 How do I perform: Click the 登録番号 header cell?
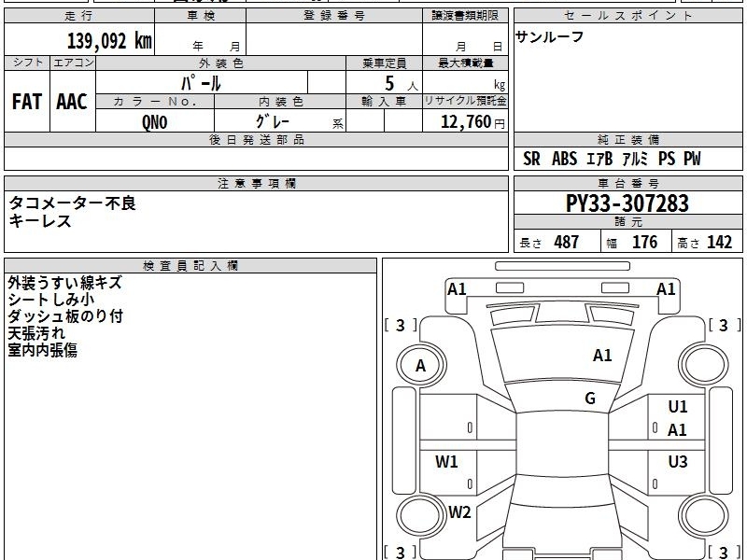point(334,16)
